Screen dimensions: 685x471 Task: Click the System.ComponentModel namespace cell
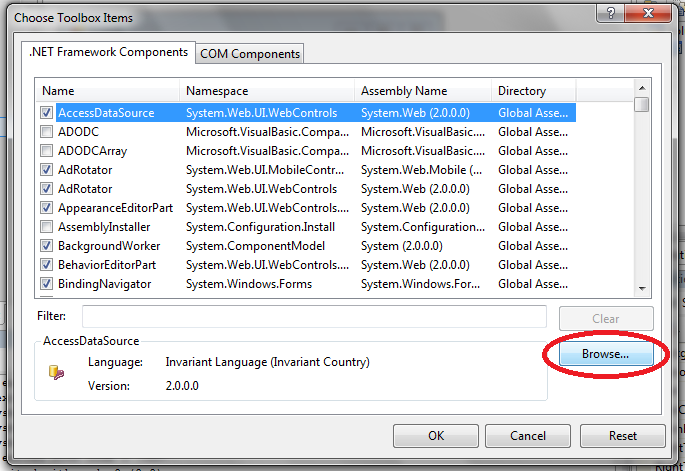255,246
